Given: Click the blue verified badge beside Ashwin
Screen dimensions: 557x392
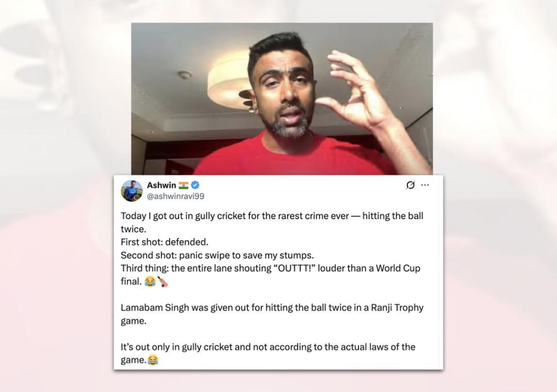Looking at the screenshot, I should pyautogui.click(x=195, y=185).
